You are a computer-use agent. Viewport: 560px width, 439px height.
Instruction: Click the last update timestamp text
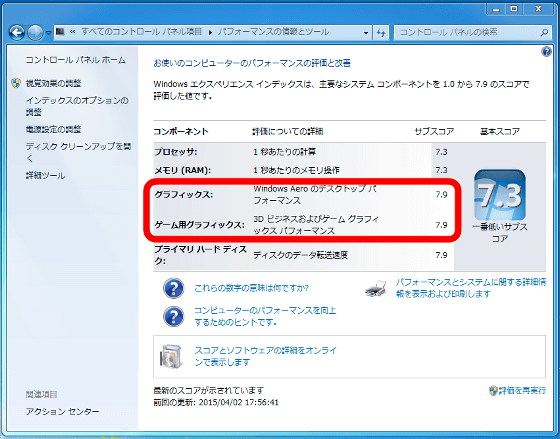click(216, 402)
